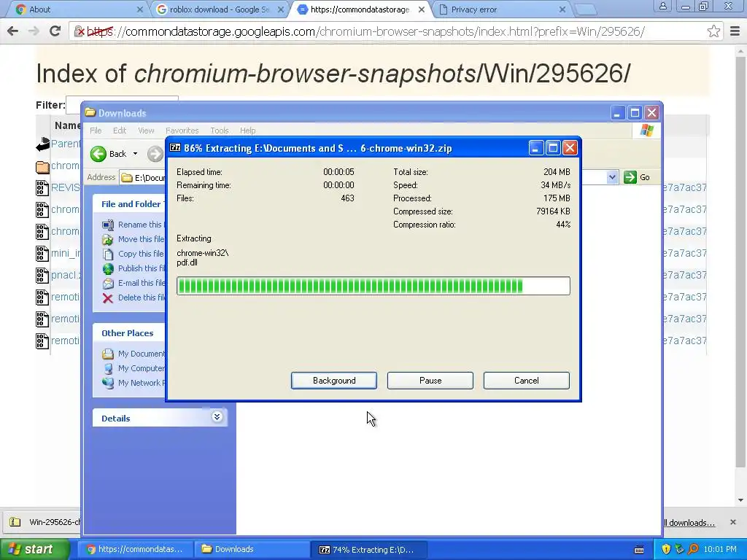
Task: Click downloaded Win-295626 file in download bar
Action: 43,522
